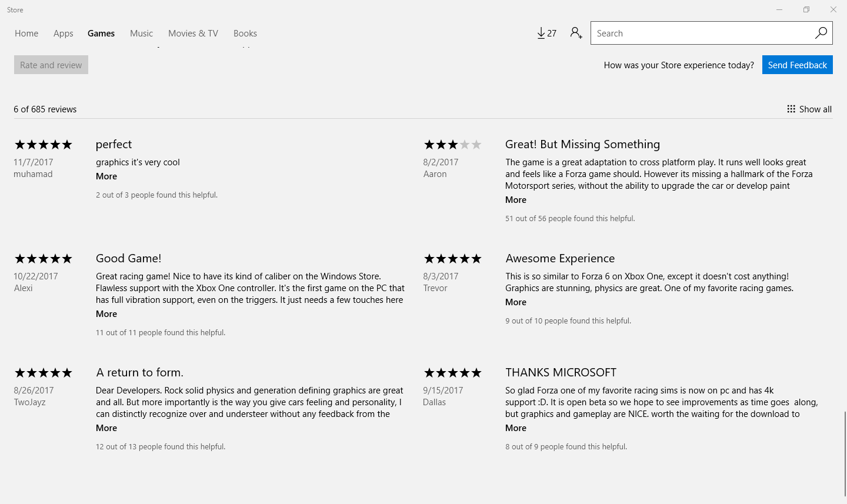
Task: Switch to the Apps tab
Action: [64, 34]
